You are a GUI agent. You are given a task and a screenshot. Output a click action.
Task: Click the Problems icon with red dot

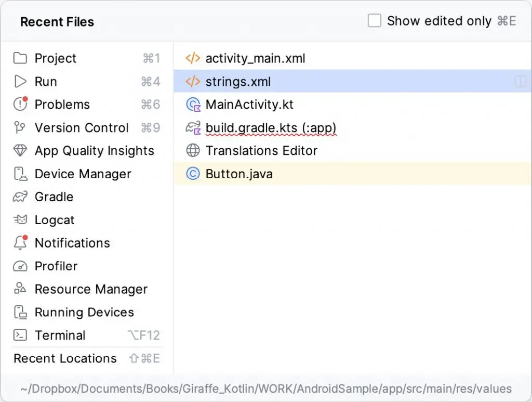click(x=20, y=105)
